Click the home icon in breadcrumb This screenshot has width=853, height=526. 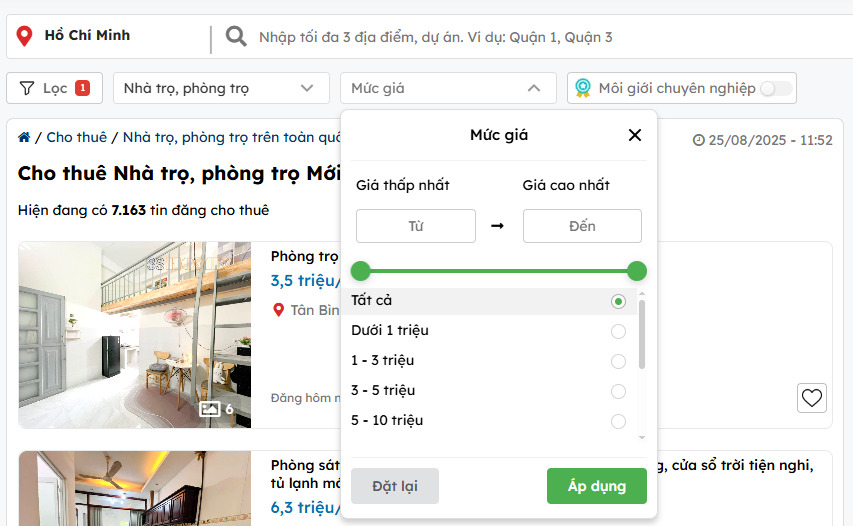click(24, 137)
